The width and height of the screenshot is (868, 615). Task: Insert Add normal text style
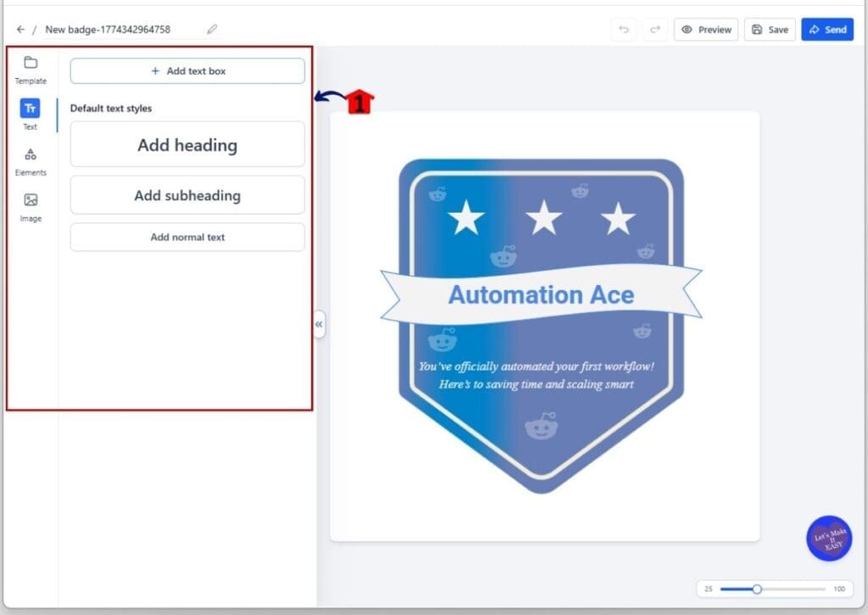[187, 238]
